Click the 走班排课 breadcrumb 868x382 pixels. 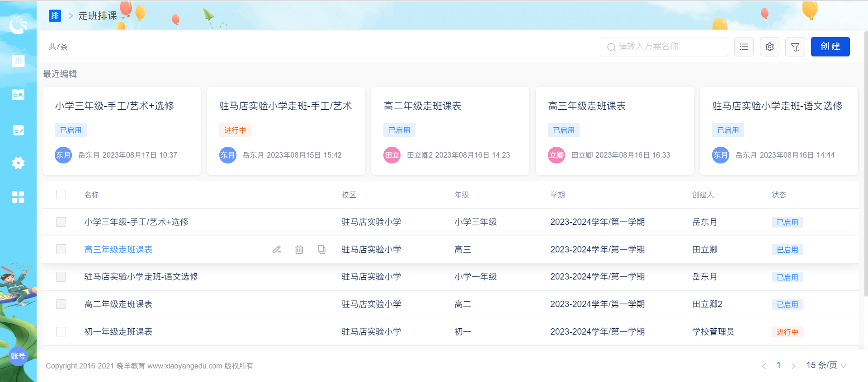click(x=98, y=16)
